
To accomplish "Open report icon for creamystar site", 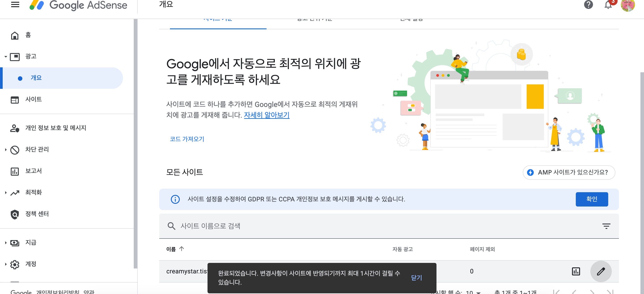I will point(576,271).
